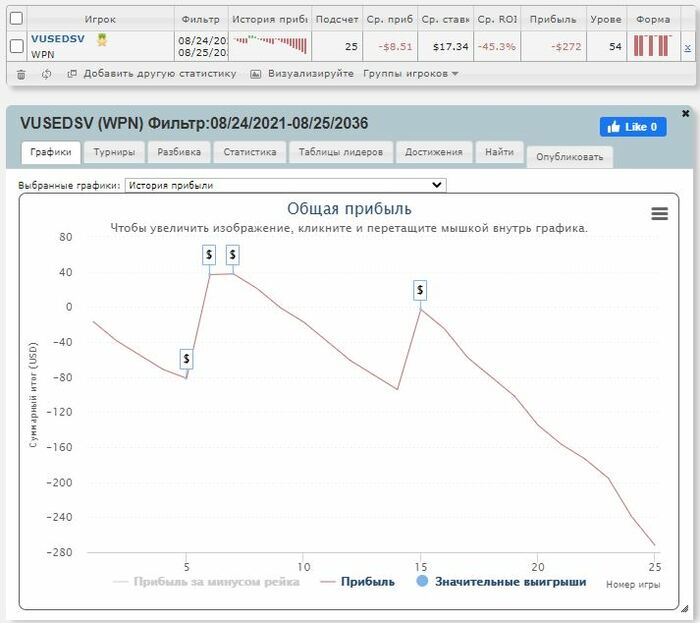Click the dollar marker at game 15

pyautogui.click(x=420, y=290)
